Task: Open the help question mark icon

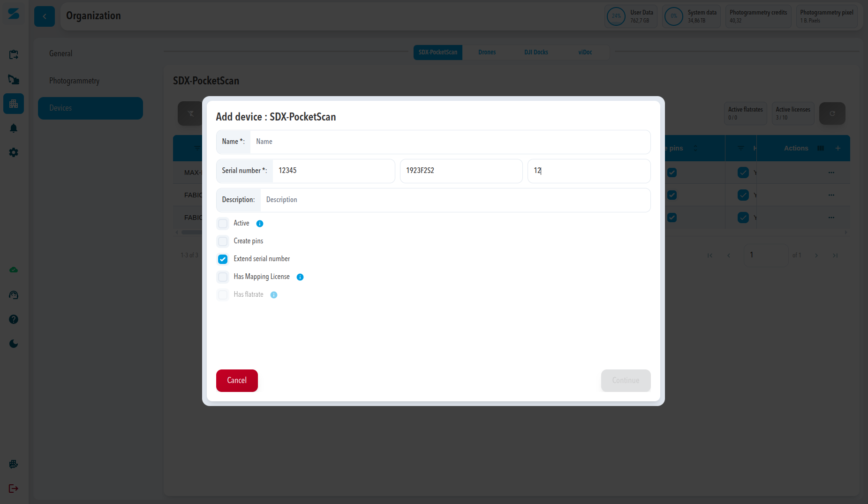Action: 14,319
